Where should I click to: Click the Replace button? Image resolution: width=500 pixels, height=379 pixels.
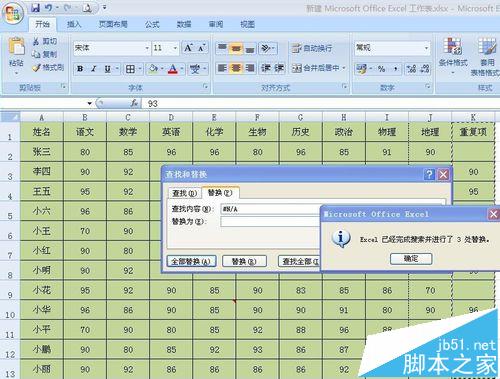click(x=244, y=261)
